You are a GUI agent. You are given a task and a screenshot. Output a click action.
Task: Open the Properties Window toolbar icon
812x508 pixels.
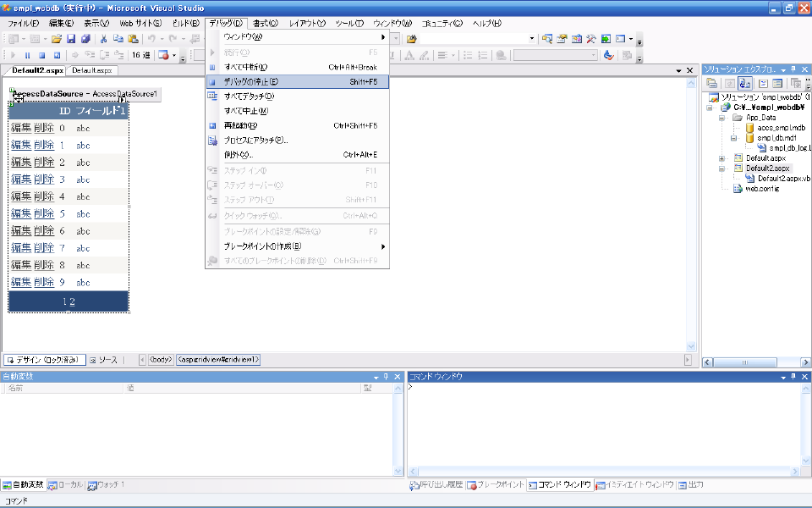point(562,39)
